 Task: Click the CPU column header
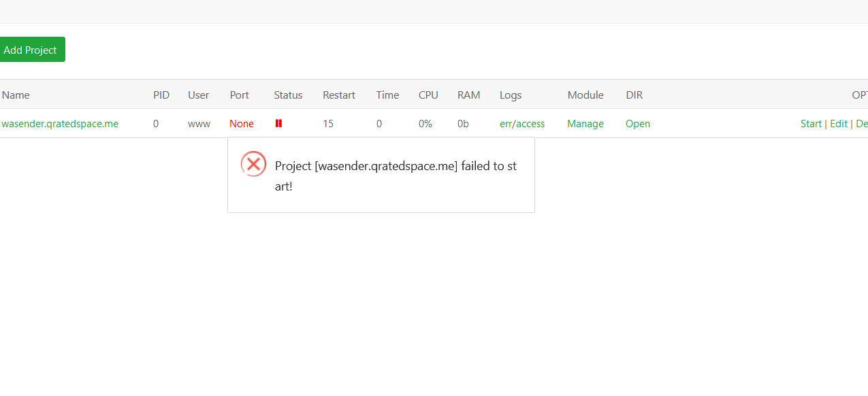(428, 95)
